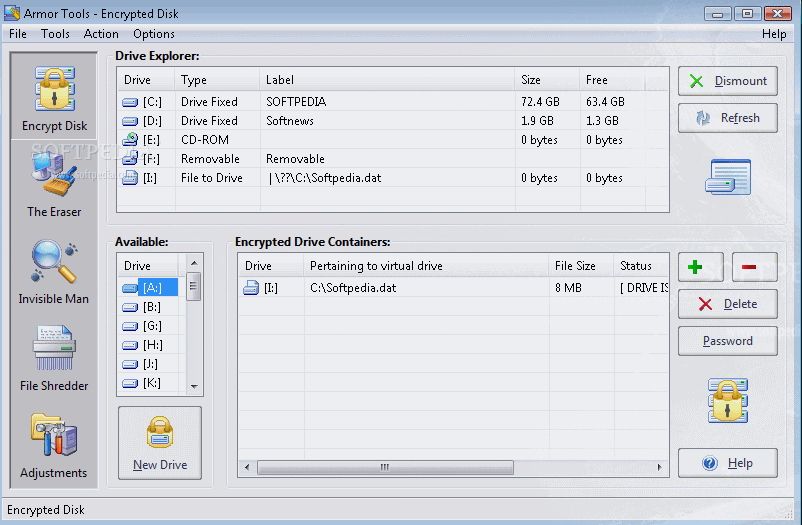802x525 pixels.
Task: Click left arrow of containers horizontal scrollbar
Action: pos(247,467)
